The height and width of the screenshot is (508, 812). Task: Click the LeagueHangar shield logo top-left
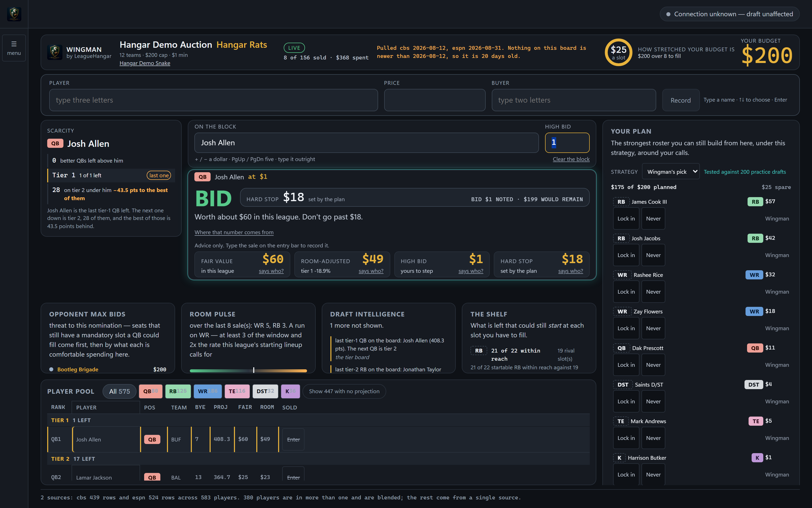14,14
